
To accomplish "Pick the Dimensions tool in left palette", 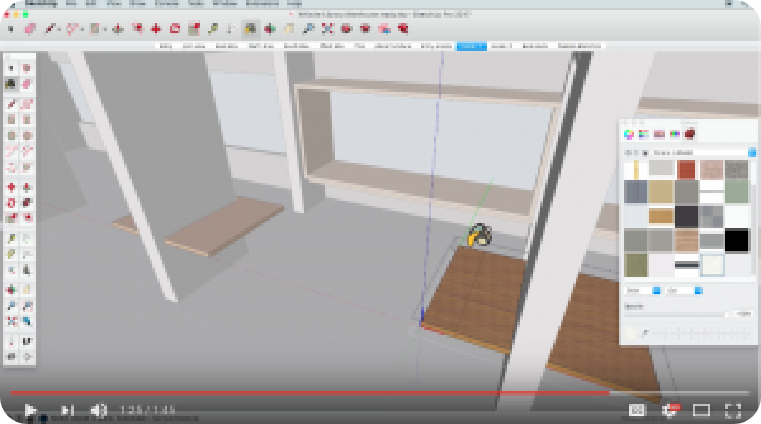I will pyautogui.click(x=27, y=239).
